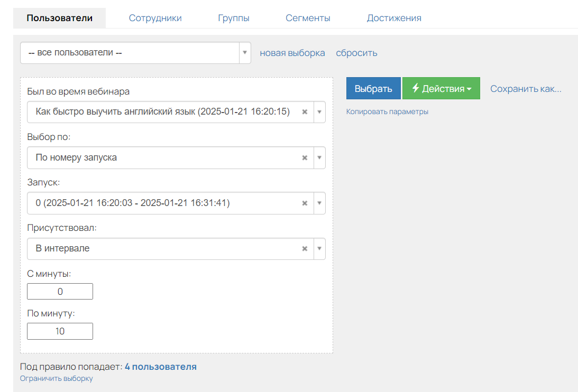Click the 'Под правило попадает:' text
This screenshot has height=392, width=578.
click(x=71, y=367)
